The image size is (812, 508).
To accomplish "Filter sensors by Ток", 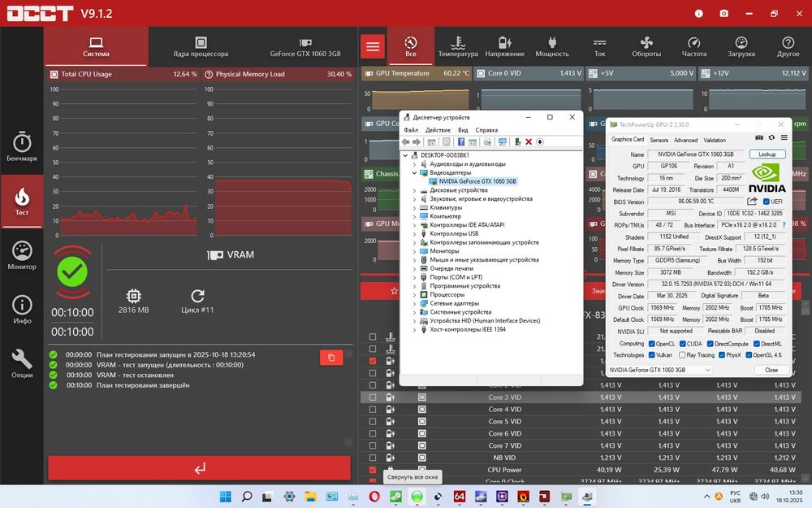I will click(x=600, y=46).
